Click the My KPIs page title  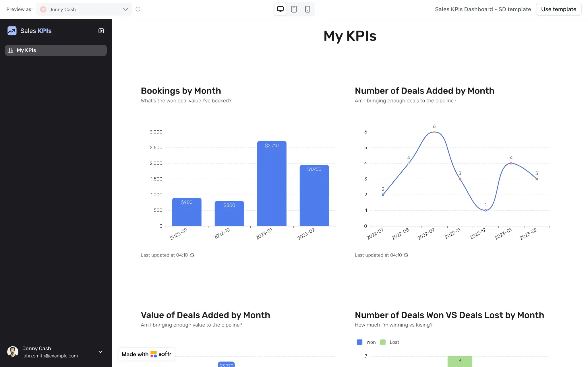[x=350, y=36]
